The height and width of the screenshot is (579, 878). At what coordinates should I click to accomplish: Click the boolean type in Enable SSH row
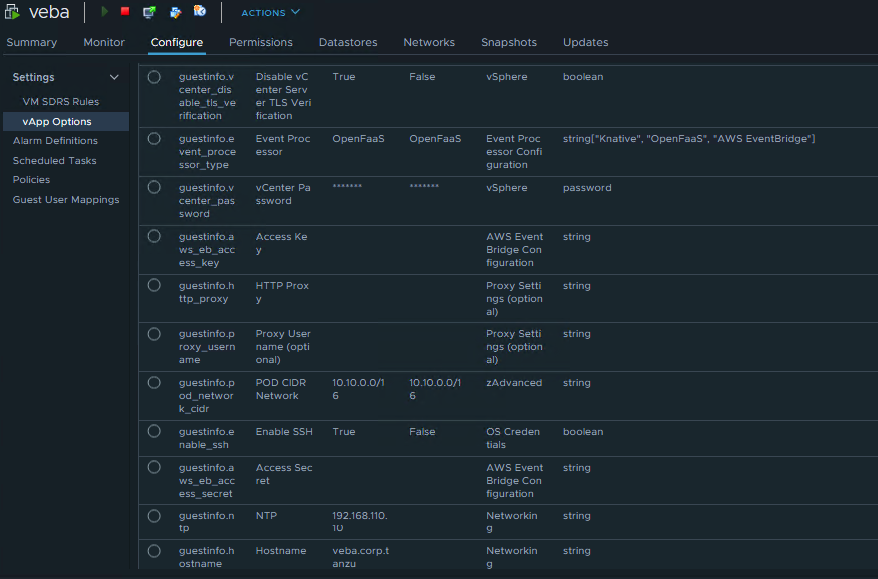pyautogui.click(x=583, y=432)
